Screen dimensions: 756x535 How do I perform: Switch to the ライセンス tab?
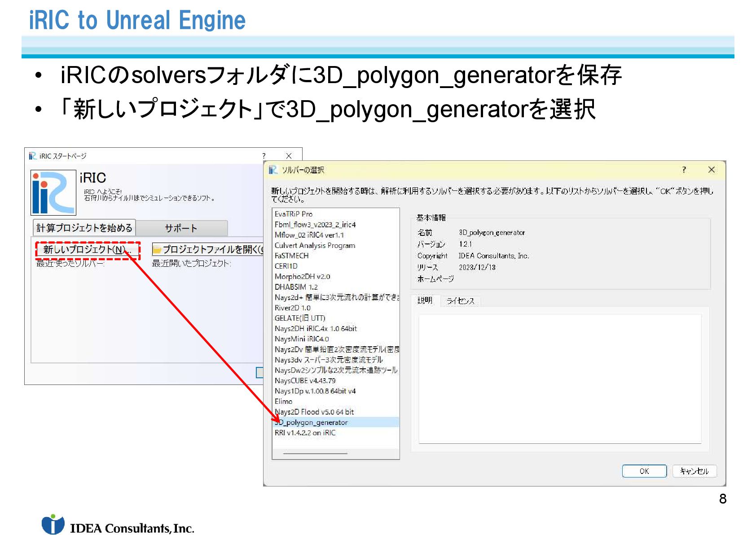point(460,301)
